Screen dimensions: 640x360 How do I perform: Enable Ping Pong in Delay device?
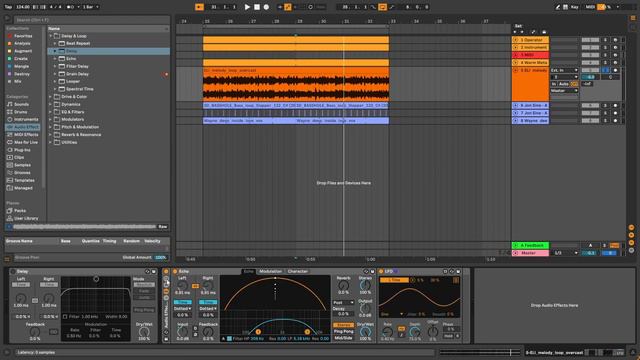click(144, 310)
